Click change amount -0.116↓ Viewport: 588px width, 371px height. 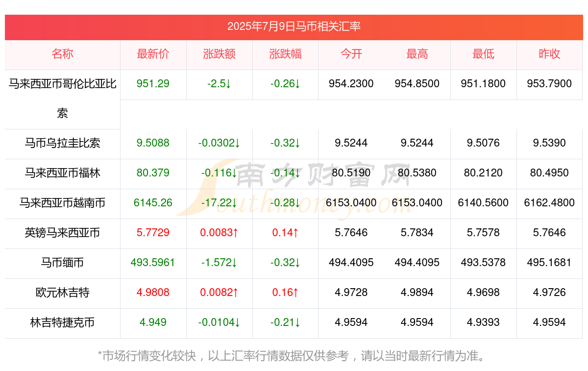pyautogui.click(x=220, y=173)
